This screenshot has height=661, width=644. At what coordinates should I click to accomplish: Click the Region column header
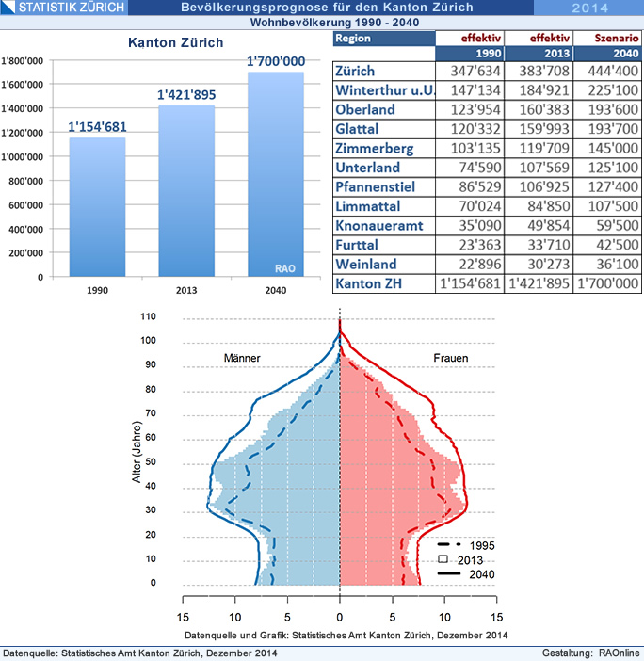point(353,39)
